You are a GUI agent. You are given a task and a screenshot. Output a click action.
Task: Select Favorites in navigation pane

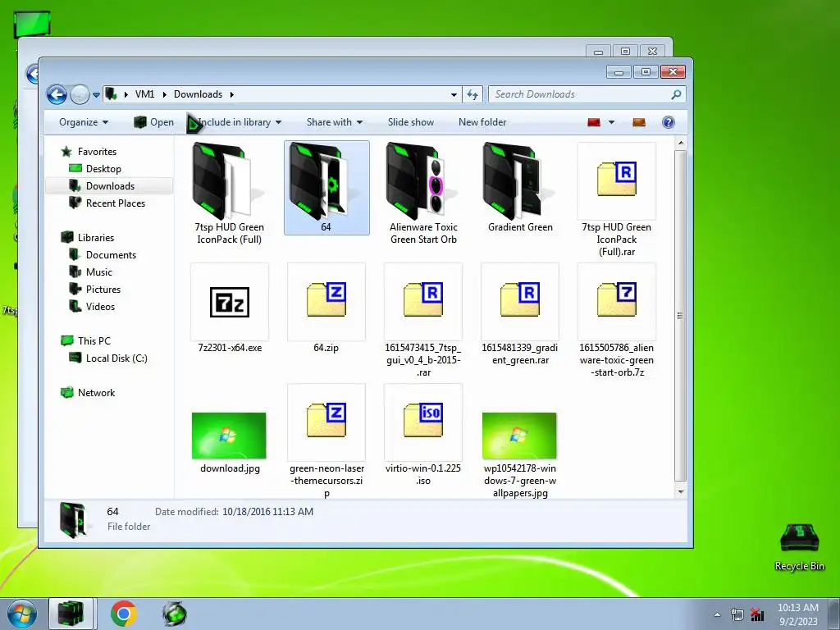[97, 152]
